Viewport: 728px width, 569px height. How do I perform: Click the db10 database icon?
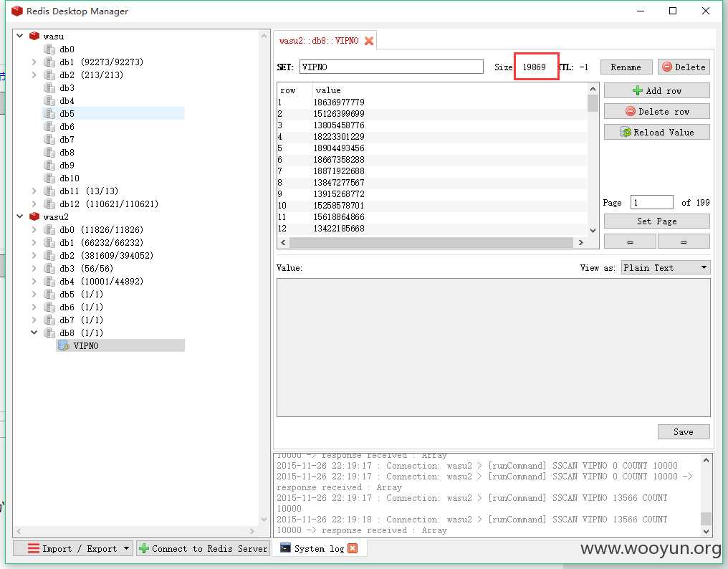(x=49, y=178)
